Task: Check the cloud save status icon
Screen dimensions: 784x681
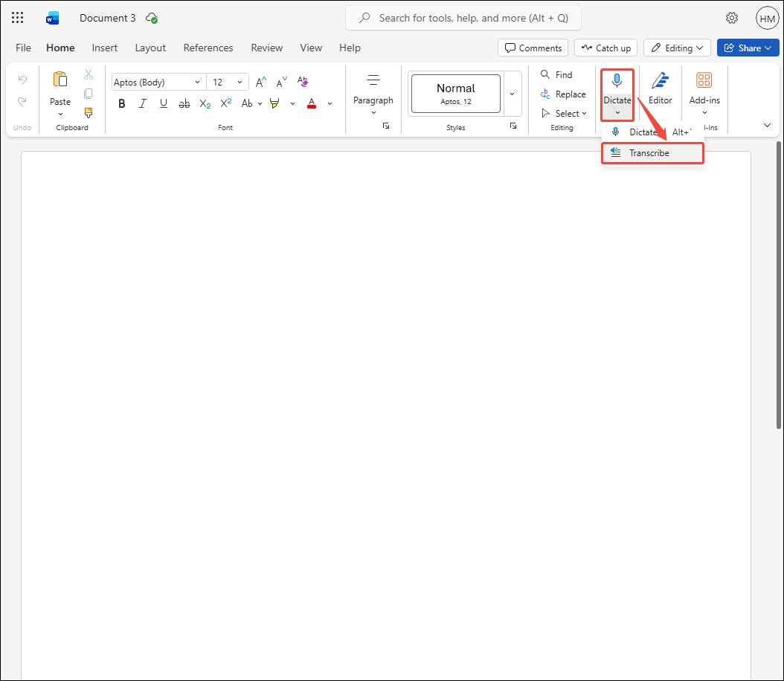Action: (x=152, y=19)
